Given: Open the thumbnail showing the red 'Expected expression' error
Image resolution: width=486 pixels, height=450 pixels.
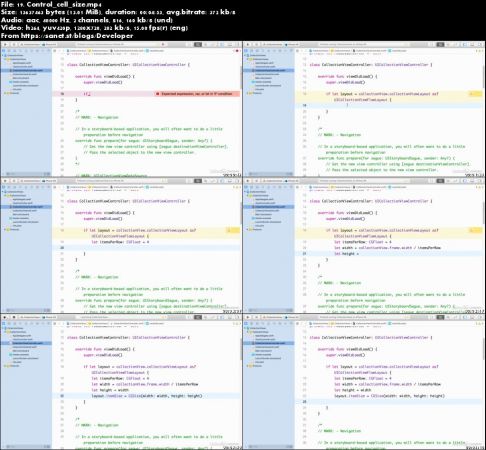Looking at the screenshot, I should click(x=121, y=109).
